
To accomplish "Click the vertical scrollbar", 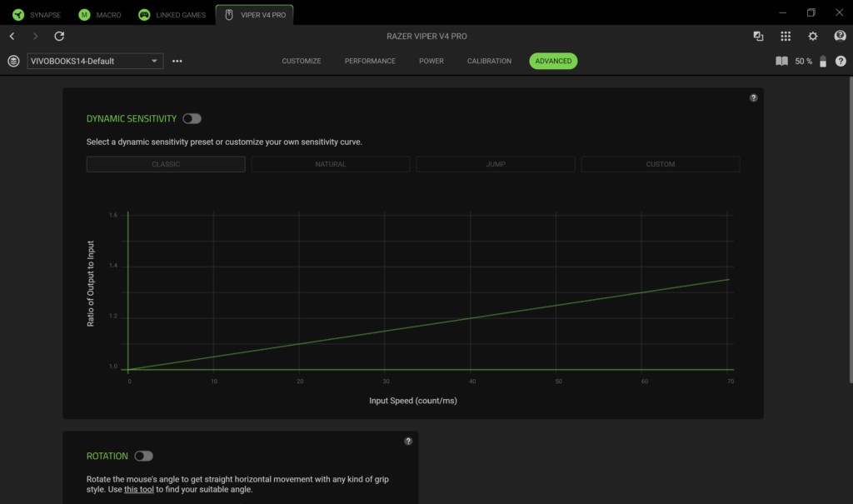I will tap(851, 230).
